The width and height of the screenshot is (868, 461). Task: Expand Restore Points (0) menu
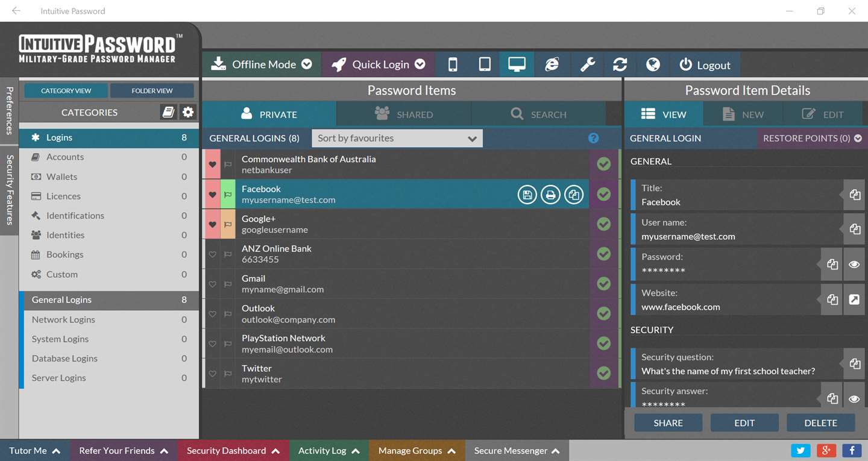812,138
